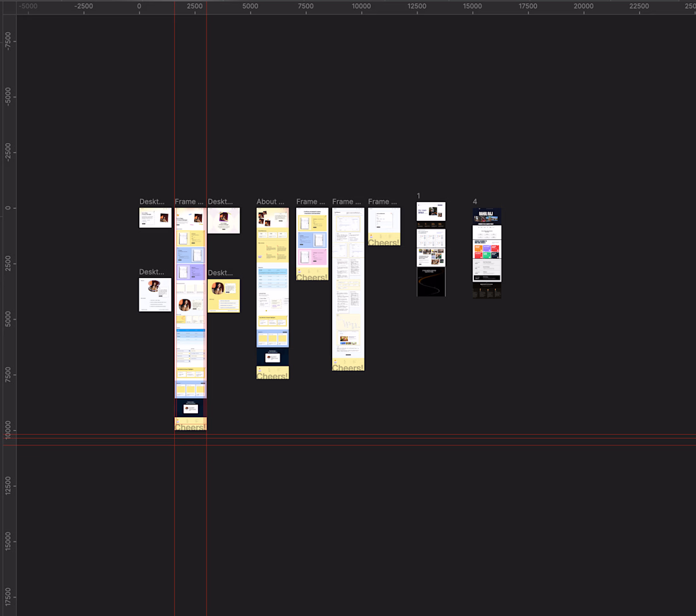Click the "Frame ..." label directly right of "About ..."
696x616 pixels.
[x=311, y=201]
